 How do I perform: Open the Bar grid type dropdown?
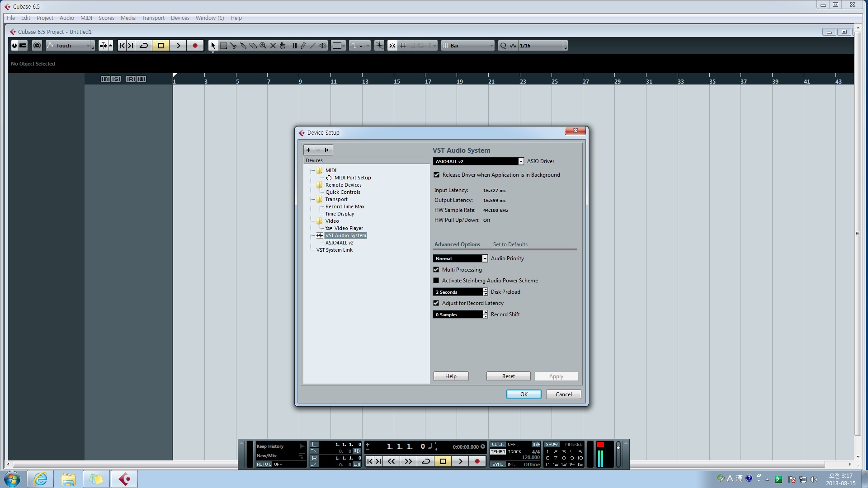[468, 46]
